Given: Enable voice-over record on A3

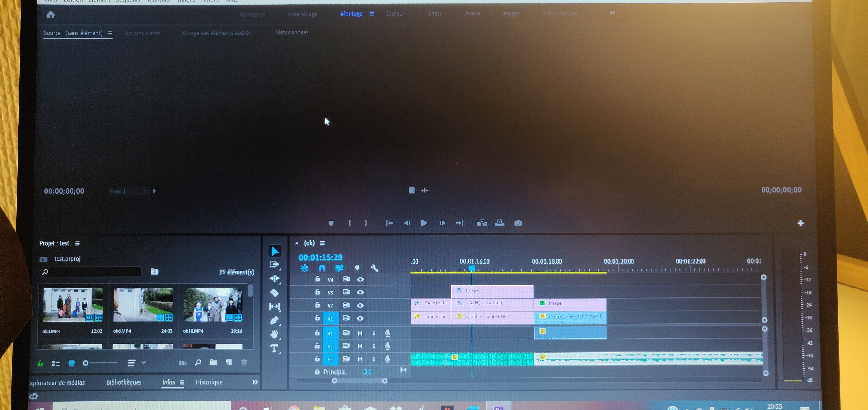Looking at the screenshot, I should pyautogui.click(x=387, y=359).
